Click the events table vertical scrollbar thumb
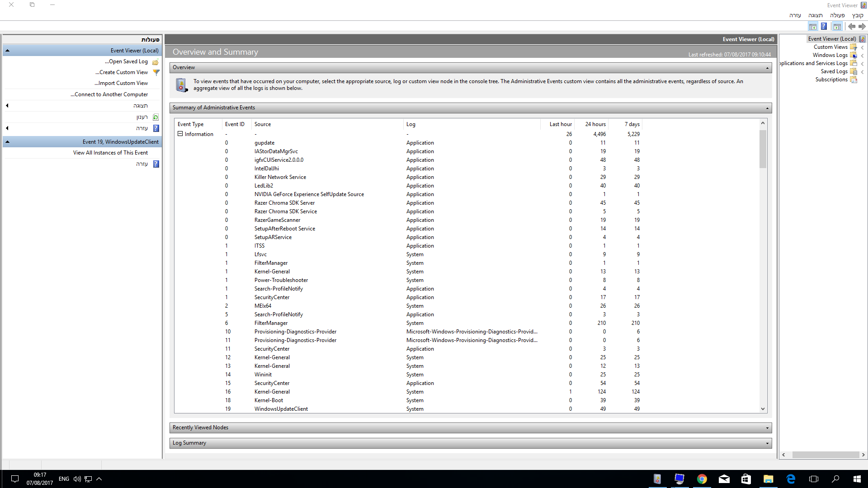Screen dimensions: 868x488 pyautogui.click(x=763, y=149)
